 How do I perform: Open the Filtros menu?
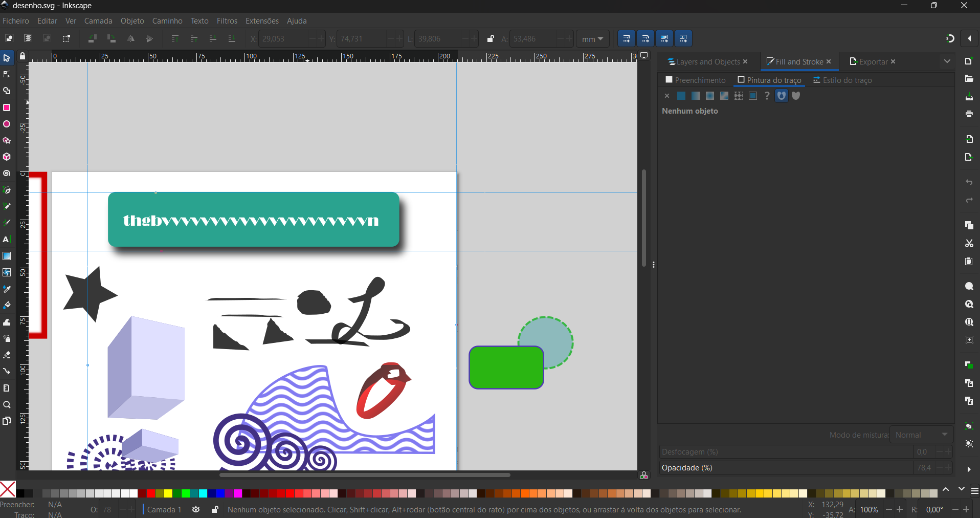(227, 21)
